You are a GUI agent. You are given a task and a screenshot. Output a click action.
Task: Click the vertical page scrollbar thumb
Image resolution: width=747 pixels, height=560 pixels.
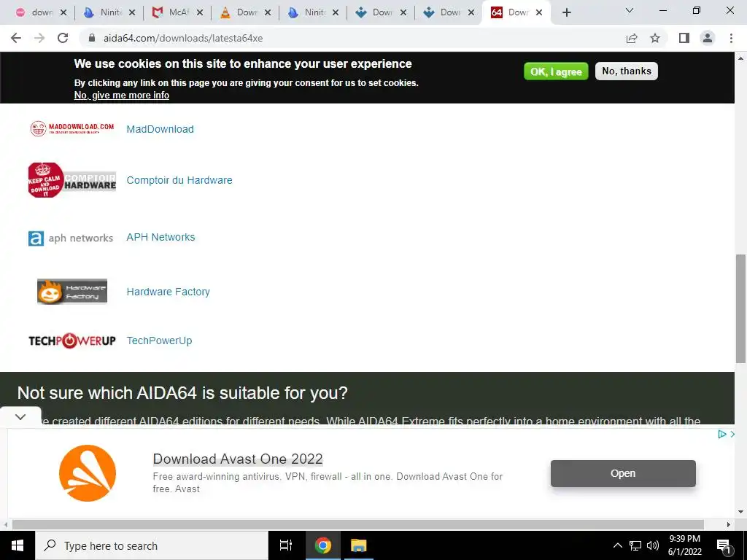click(740, 308)
